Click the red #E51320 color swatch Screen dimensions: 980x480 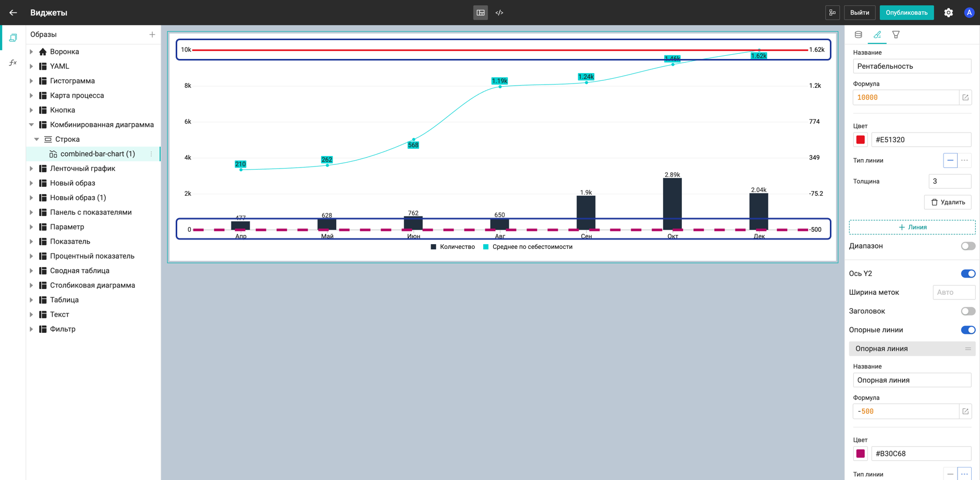tap(860, 139)
